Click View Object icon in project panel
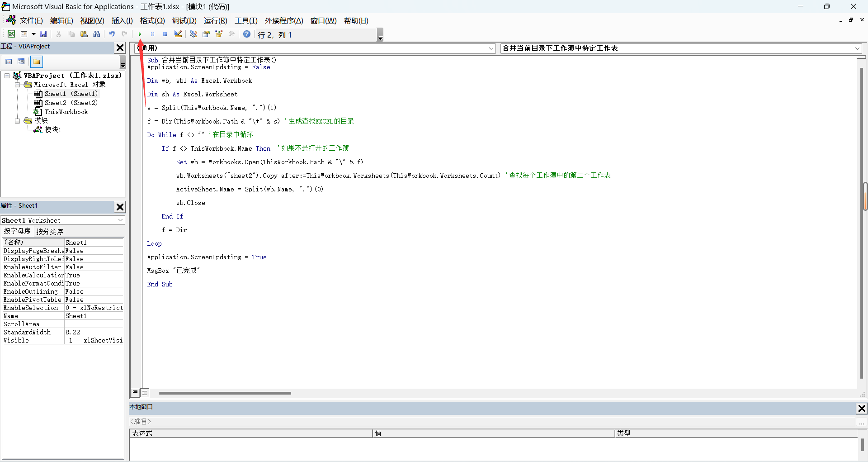 coord(21,62)
